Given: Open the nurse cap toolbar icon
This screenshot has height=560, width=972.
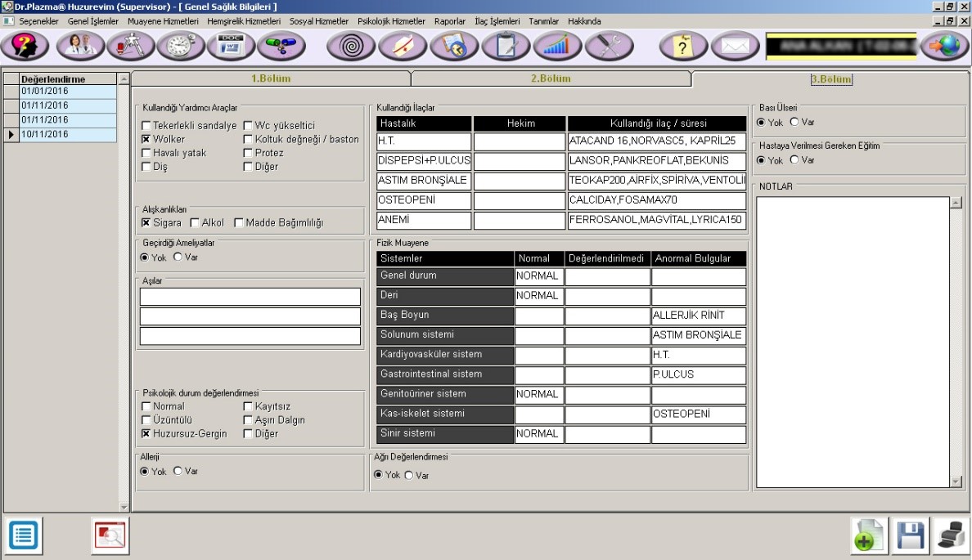Looking at the screenshot, I should (403, 46).
